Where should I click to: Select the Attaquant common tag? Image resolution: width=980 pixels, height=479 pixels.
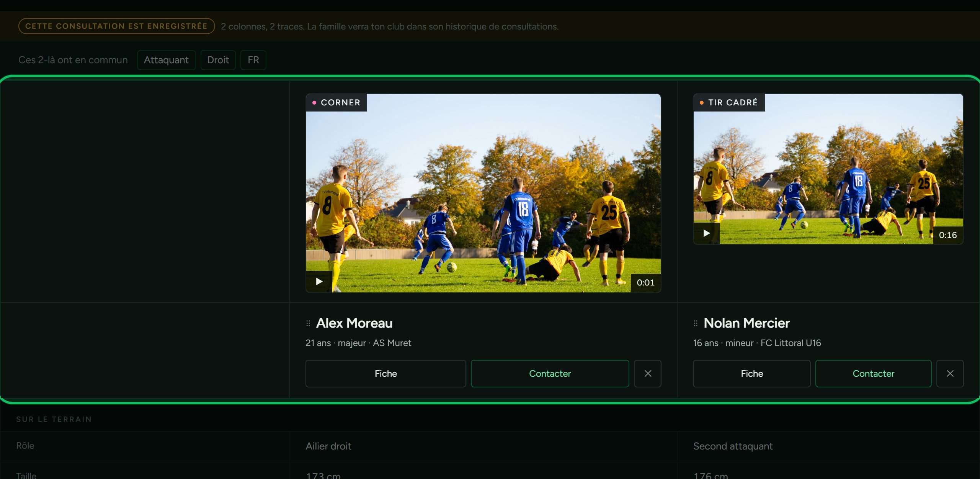tap(166, 60)
